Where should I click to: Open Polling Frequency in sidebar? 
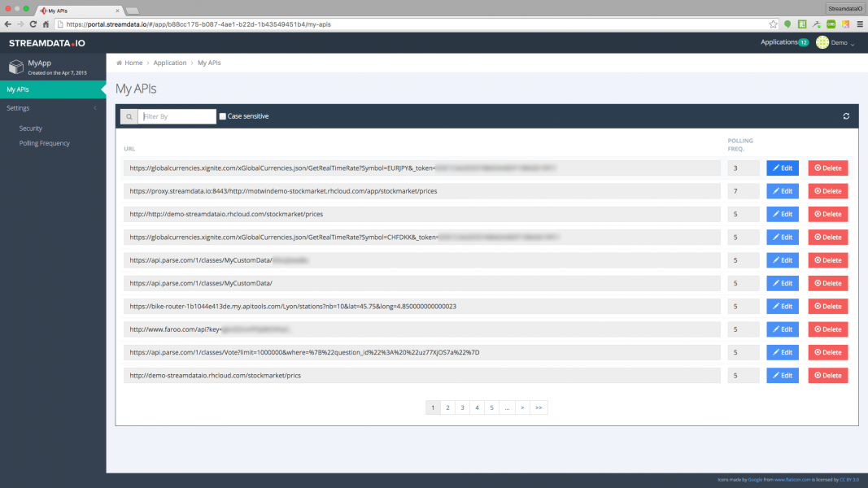[44, 143]
